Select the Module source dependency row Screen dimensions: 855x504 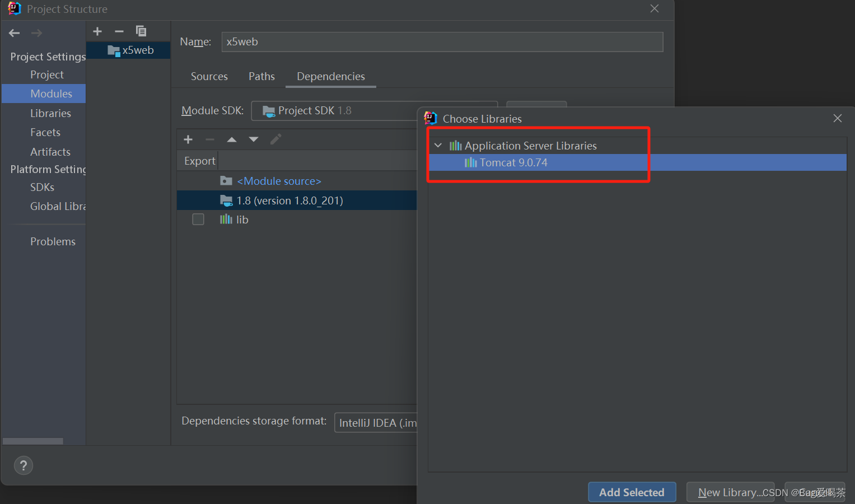[297, 181]
